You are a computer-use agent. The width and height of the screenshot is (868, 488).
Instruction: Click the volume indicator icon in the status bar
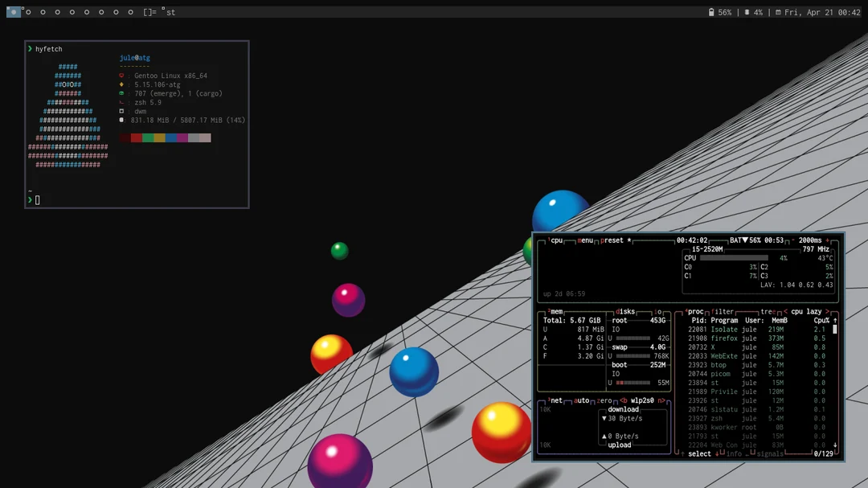(x=747, y=12)
